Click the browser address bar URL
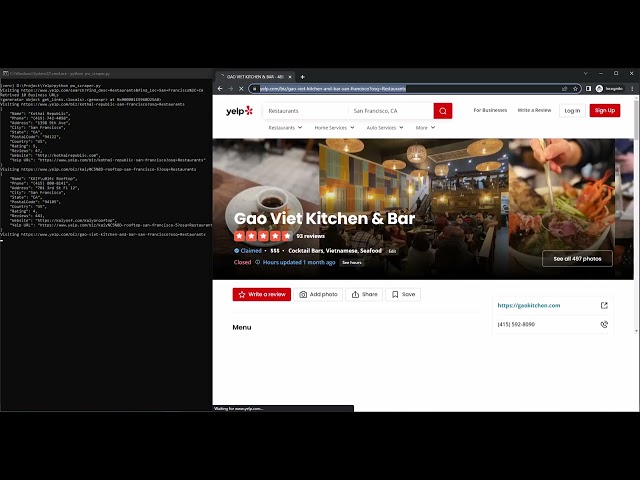Screen dimensions: 640x480 pos(333,89)
